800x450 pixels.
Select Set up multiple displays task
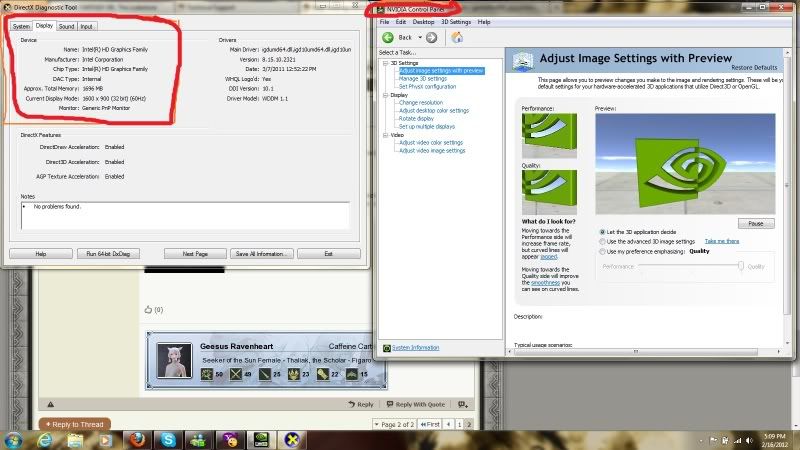(427, 127)
